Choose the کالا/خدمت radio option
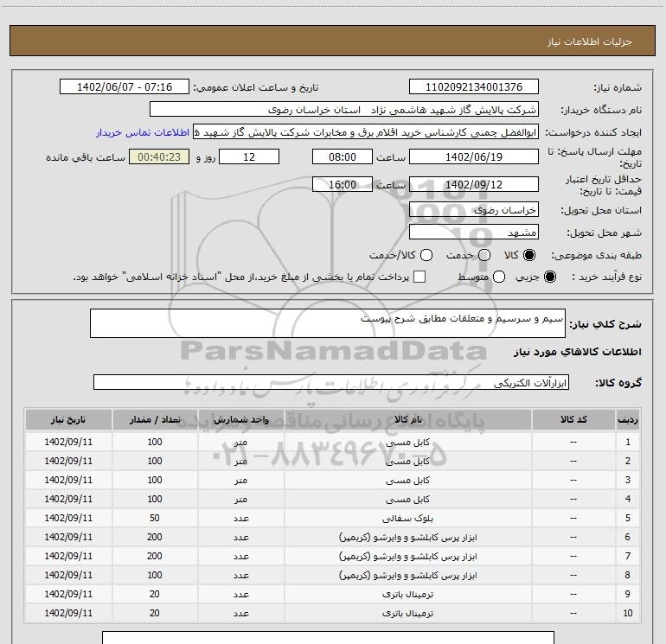 click(426, 256)
